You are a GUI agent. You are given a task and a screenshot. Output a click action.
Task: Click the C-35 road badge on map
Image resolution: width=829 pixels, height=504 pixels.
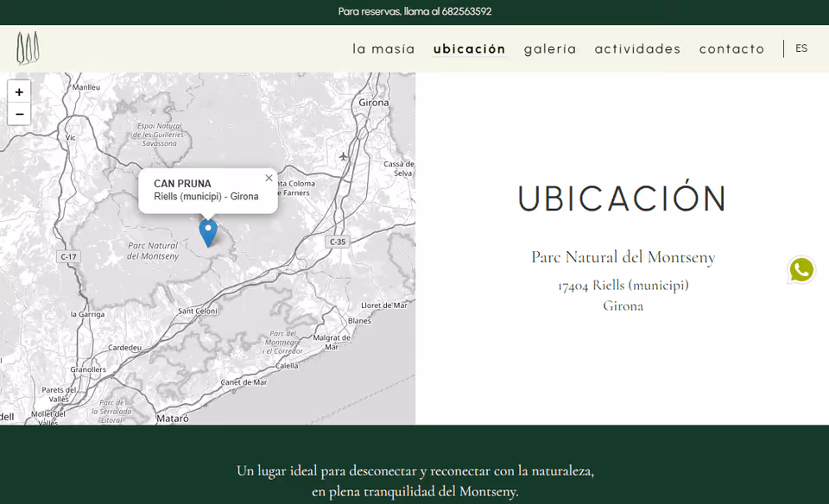[337, 242]
